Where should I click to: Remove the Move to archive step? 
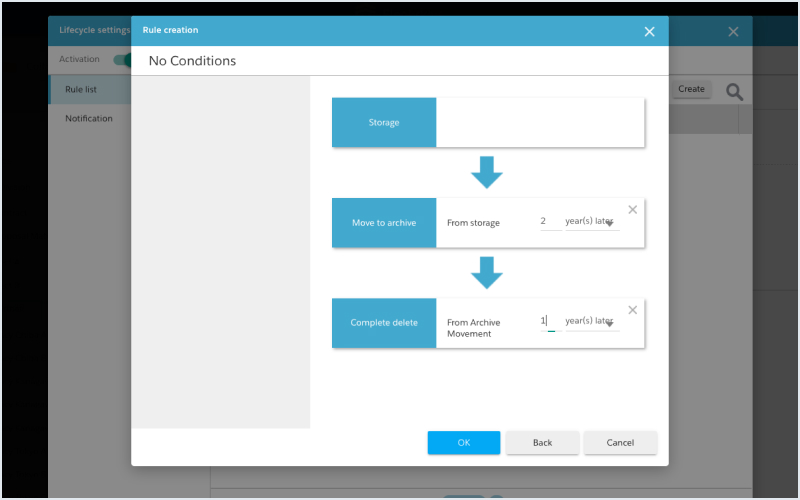[x=632, y=210]
